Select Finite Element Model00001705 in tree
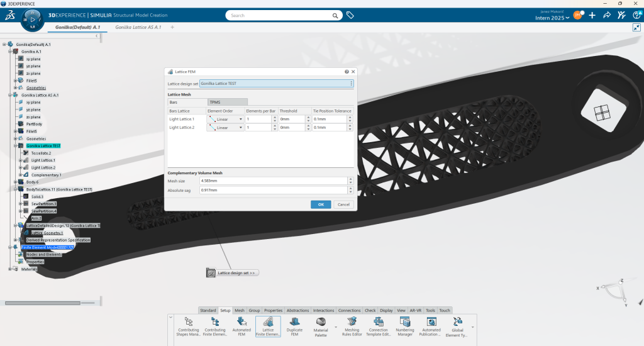644x346 pixels. (x=47, y=247)
